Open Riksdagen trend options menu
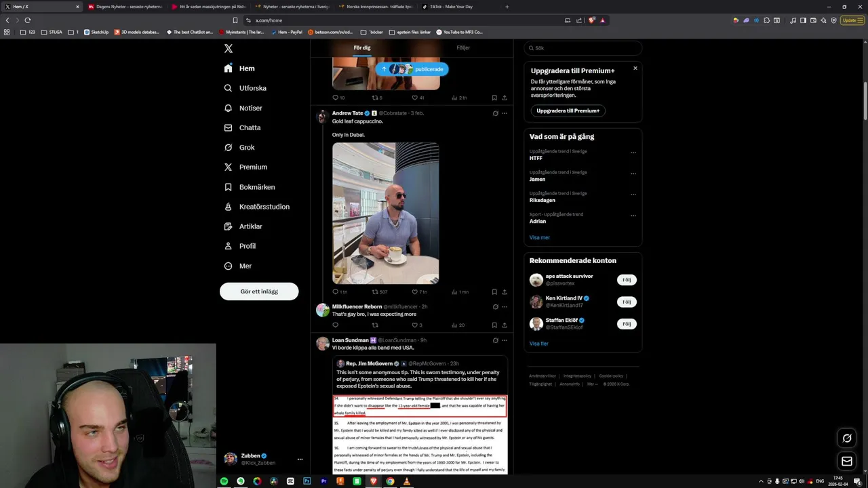The width and height of the screenshot is (868, 488). 633,195
